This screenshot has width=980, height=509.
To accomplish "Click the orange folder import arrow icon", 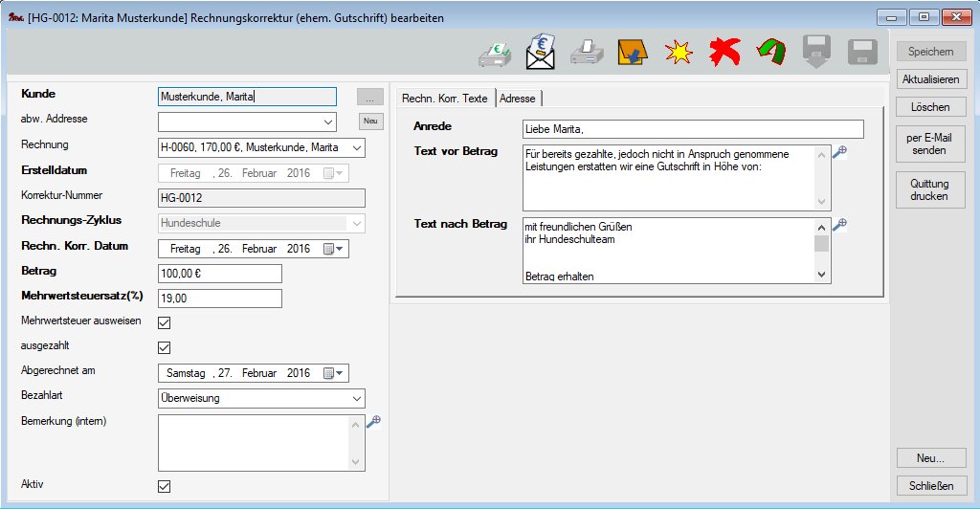I will tap(632, 54).
